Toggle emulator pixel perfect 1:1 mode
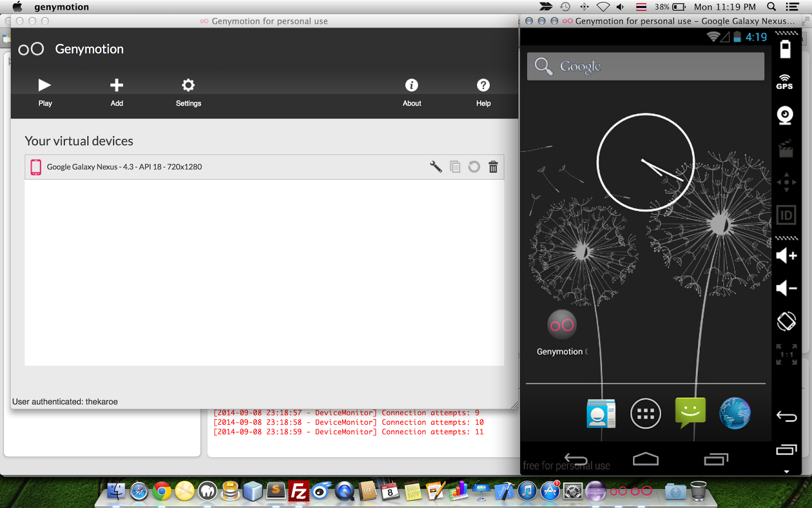The image size is (812, 508). [x=786, y=355]
